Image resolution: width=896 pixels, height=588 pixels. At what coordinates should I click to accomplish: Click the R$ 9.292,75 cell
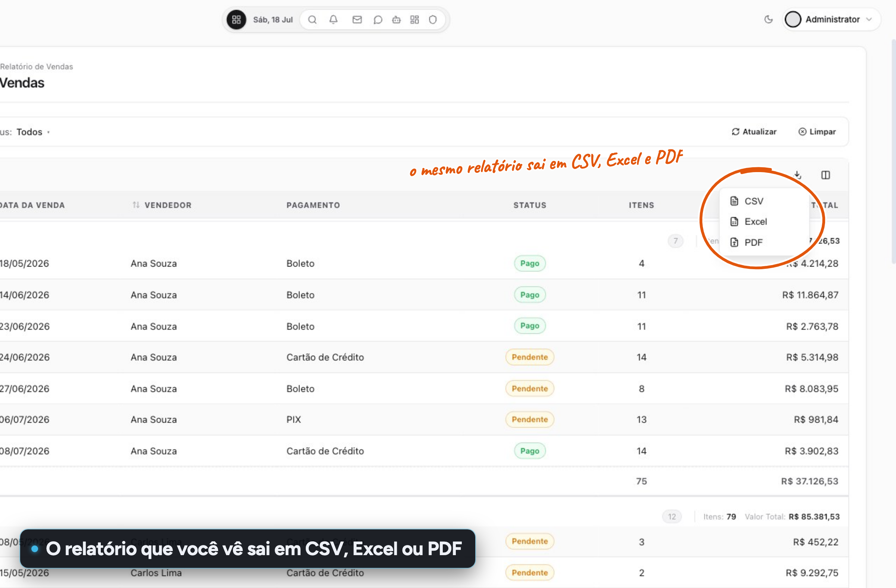(x=812, y=573)
